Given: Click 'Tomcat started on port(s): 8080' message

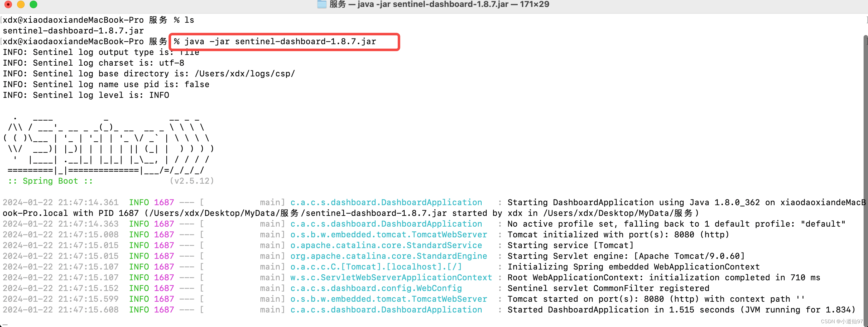Looking at the screenshot, I should (x=656, y=299).
